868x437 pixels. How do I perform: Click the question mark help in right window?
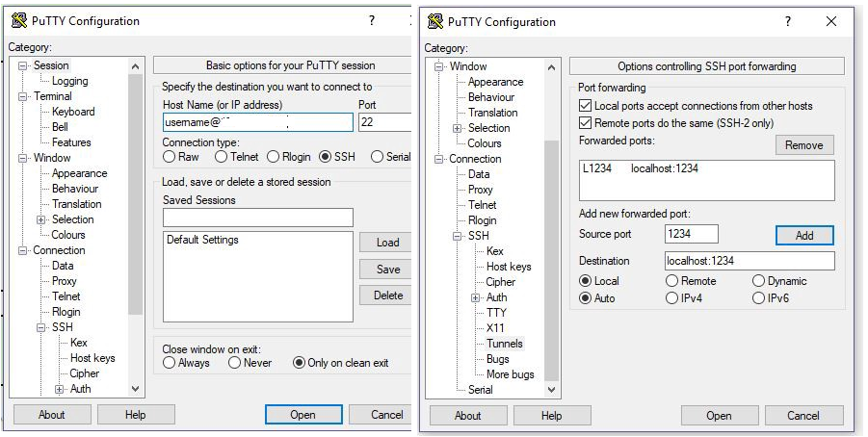click(x=788, y=21)
